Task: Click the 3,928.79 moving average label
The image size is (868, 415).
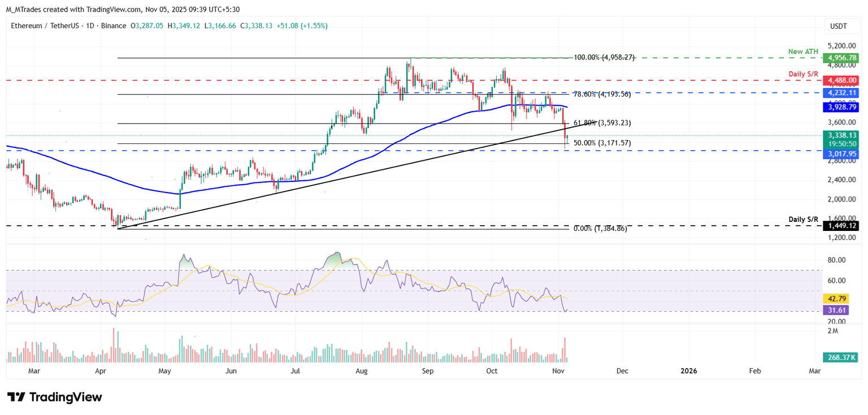Action: click(x=841, y=107)
